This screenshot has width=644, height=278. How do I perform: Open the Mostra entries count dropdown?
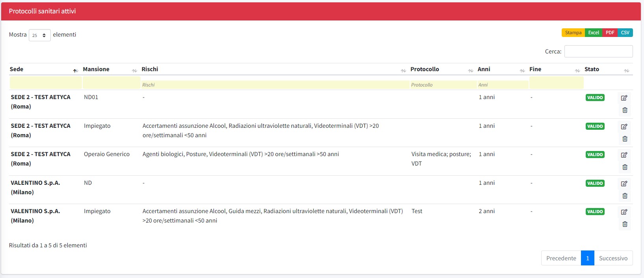click(39, 35)
